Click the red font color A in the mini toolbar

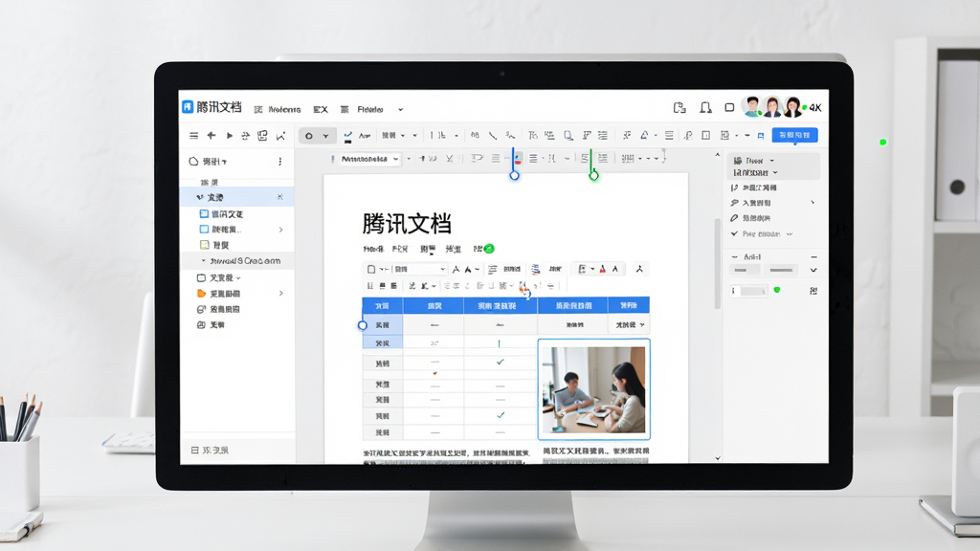[603, 269]
